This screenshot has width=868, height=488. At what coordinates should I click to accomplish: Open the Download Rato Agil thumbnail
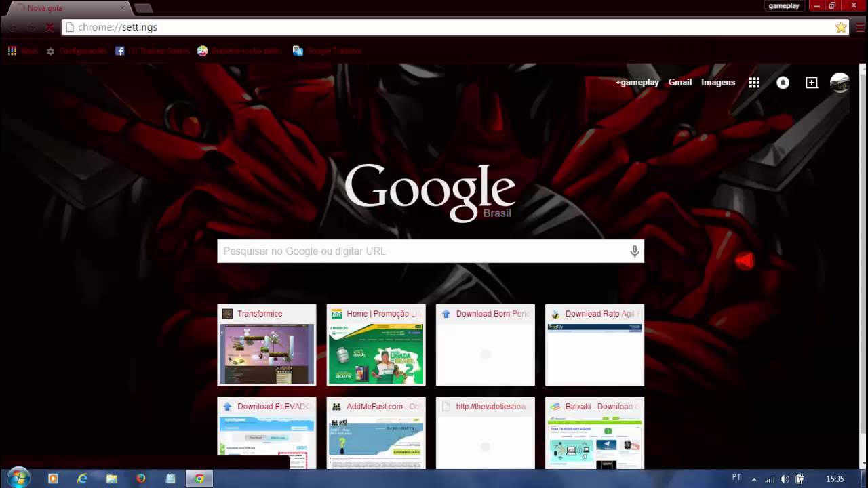pos(595,345)
